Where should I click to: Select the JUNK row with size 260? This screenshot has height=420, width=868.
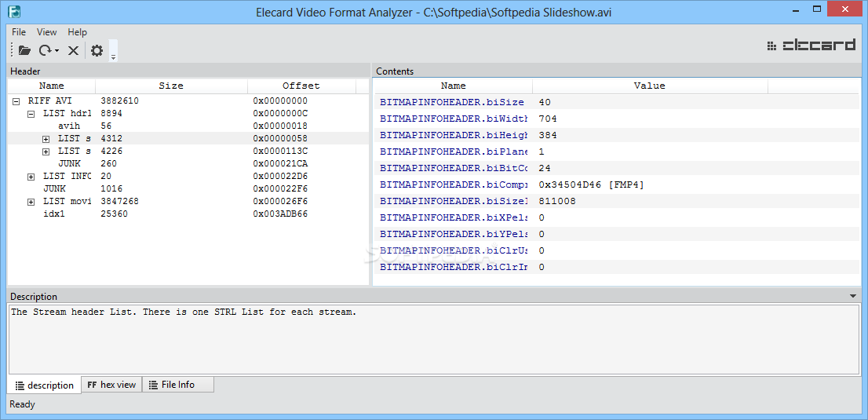pos(188,163)
